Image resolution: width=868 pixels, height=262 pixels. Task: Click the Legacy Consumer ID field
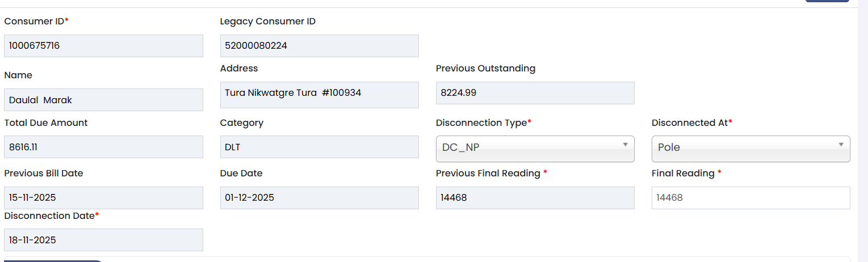(x=319, y=46)
